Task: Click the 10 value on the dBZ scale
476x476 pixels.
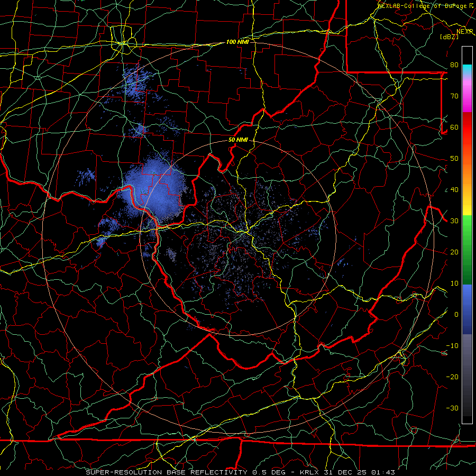Action: click(454, 283)
